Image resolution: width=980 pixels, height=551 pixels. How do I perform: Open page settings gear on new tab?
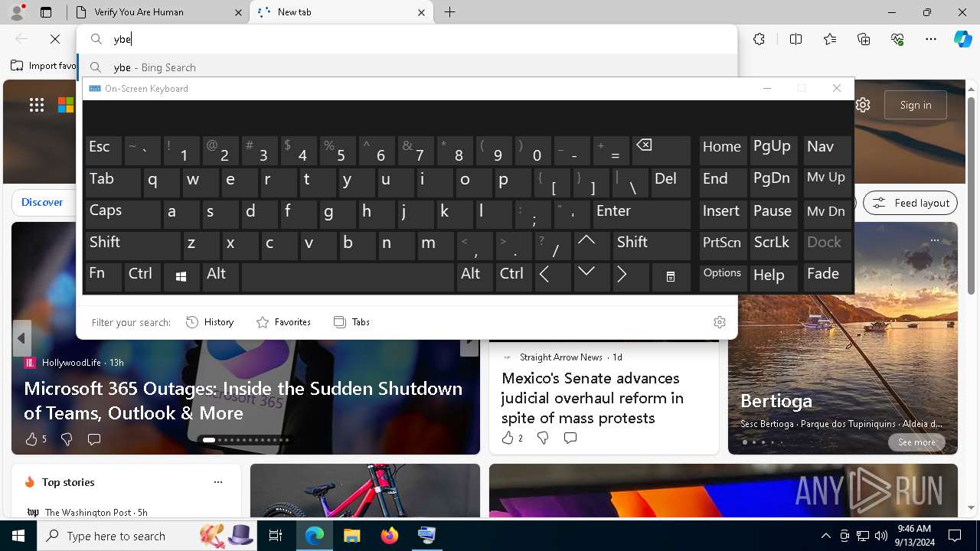point(864,105)
